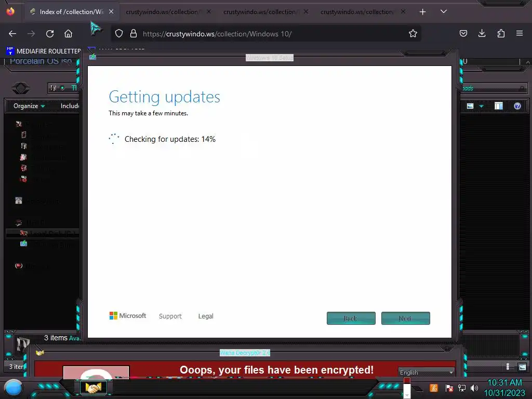Click Next in Windows 10 Setup
532x399 pixels.
pos(405,318)
